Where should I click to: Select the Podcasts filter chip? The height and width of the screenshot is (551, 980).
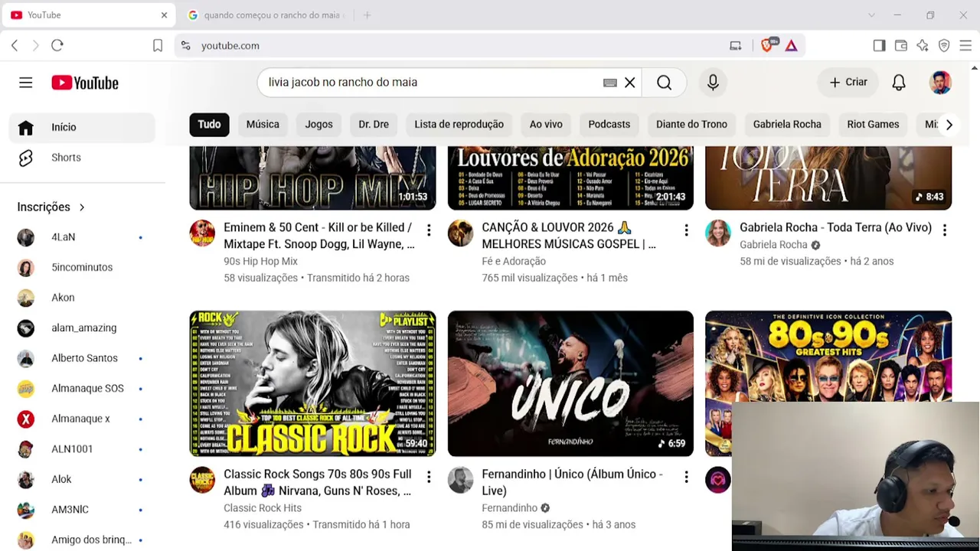pyautogui.click(x=609, y=125)
